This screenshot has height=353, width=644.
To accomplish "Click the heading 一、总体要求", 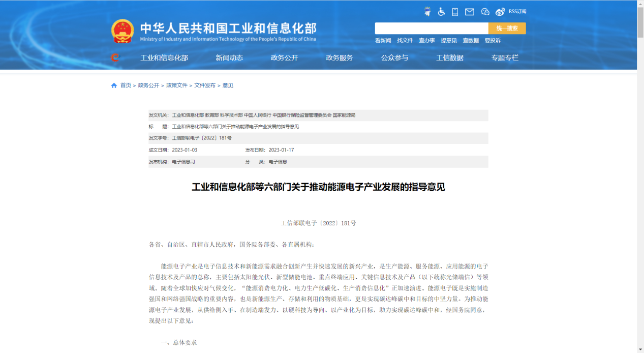I will pos(179,342).
